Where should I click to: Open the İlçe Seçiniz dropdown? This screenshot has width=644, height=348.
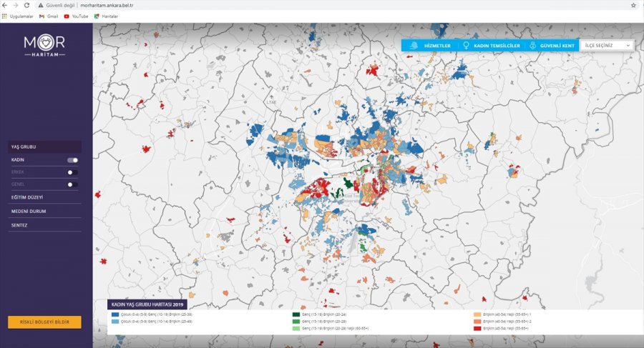607,45
